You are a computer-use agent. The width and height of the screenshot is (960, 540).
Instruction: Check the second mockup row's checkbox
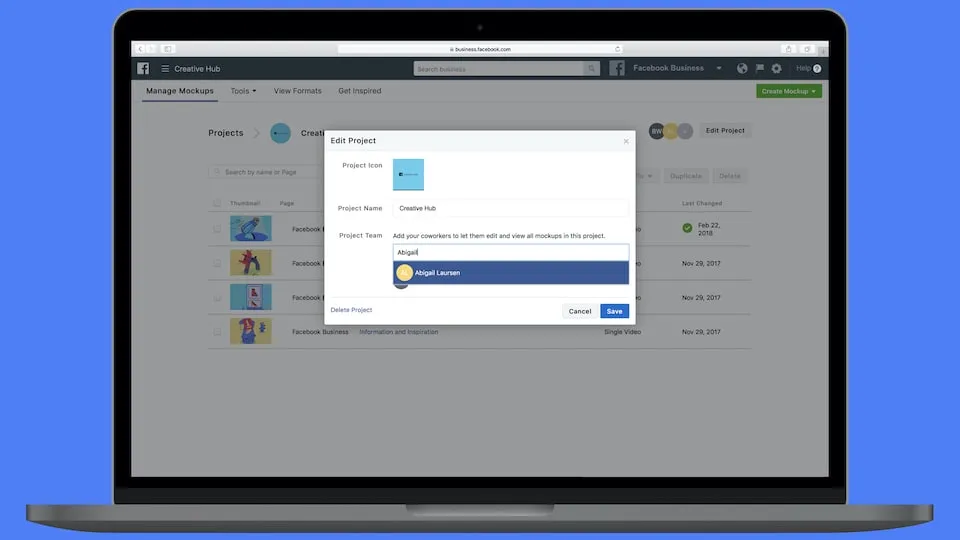217,263
